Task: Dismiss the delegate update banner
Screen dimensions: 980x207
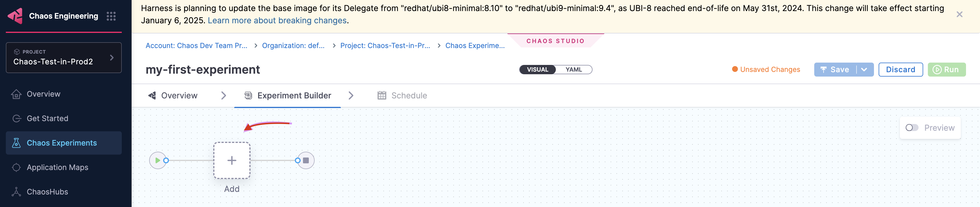Action: coord(959,15)
